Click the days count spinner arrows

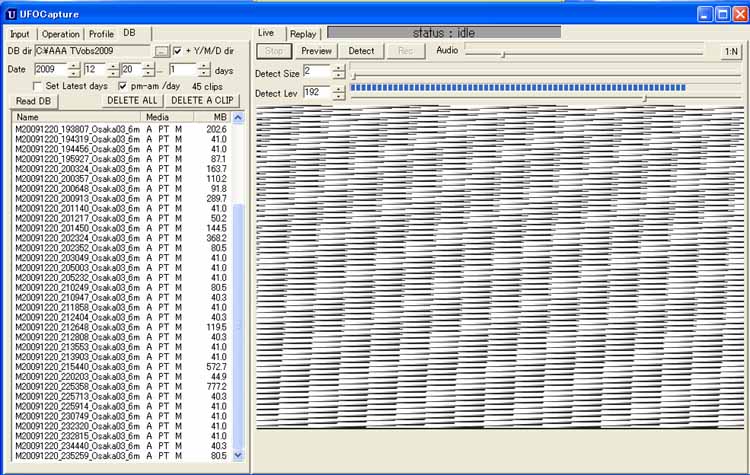coord(204,70)
